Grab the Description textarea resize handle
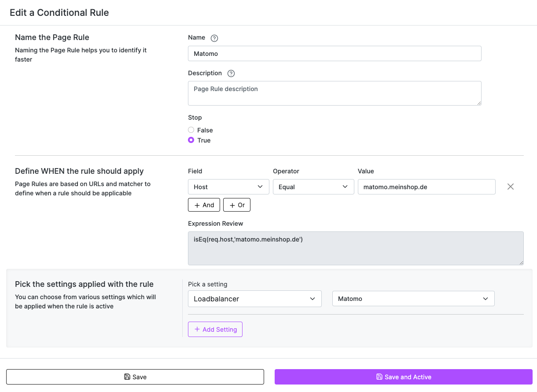This screenshot has width=537, height=392. coord(479,103)
